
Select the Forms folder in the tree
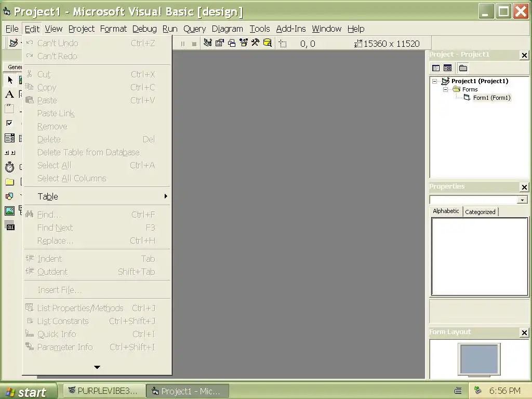pos(470,89)
